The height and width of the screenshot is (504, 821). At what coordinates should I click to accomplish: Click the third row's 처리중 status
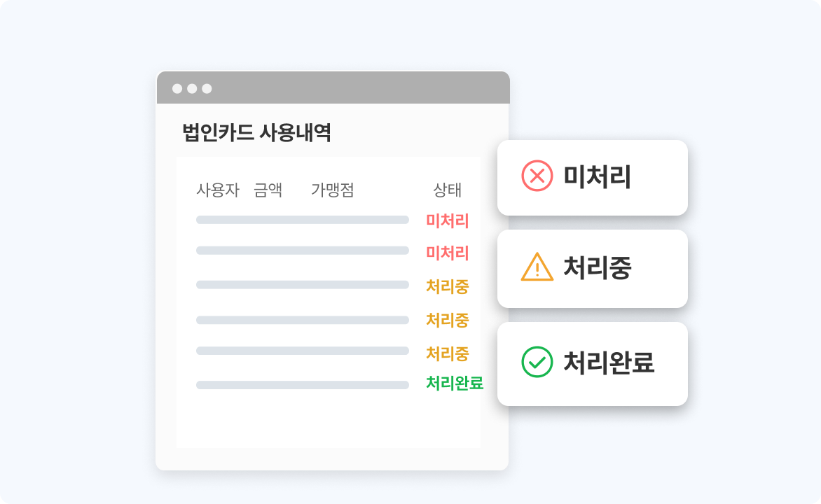click(x=448, y=286)
